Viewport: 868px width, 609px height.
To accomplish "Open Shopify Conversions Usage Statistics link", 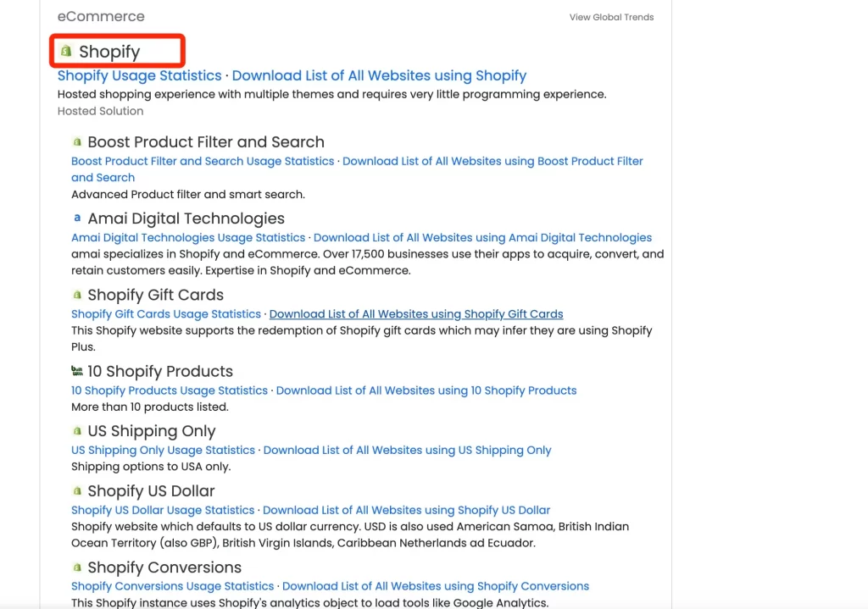I will coord(173,586).
